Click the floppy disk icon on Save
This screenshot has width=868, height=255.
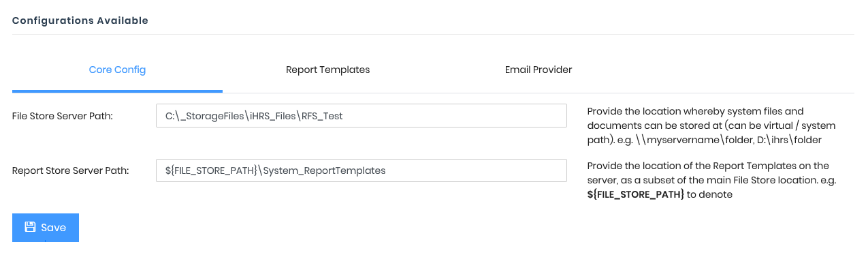(x=30, y=227)
